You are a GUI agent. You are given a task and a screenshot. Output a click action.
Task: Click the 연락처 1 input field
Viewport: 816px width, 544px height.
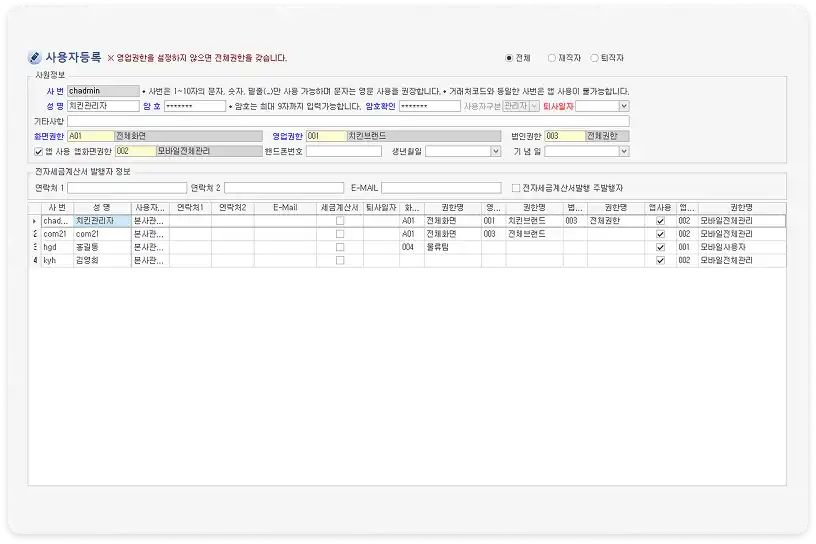(x=127, y=188)
